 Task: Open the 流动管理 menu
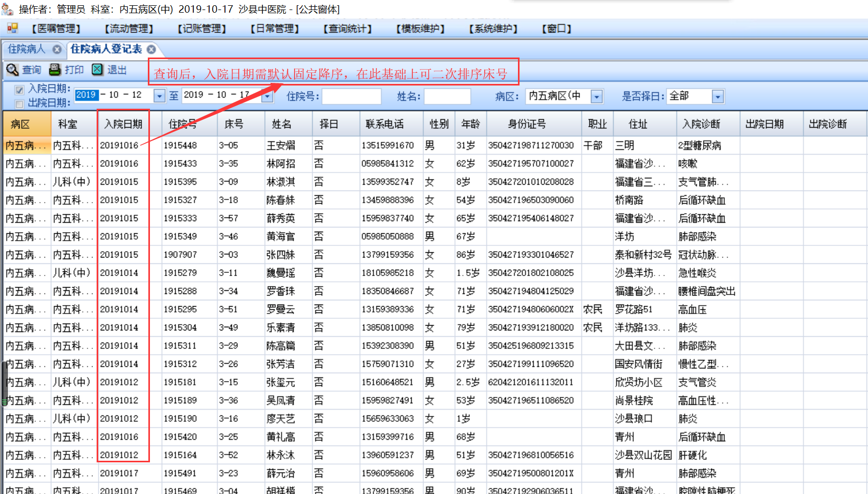[x=129, y=28]
